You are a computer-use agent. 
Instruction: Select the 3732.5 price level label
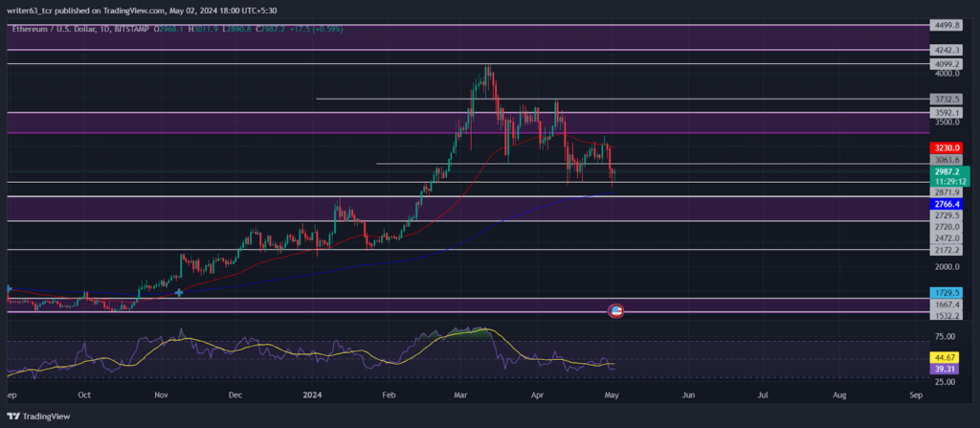pyautogui.click(x=945, y=99)
